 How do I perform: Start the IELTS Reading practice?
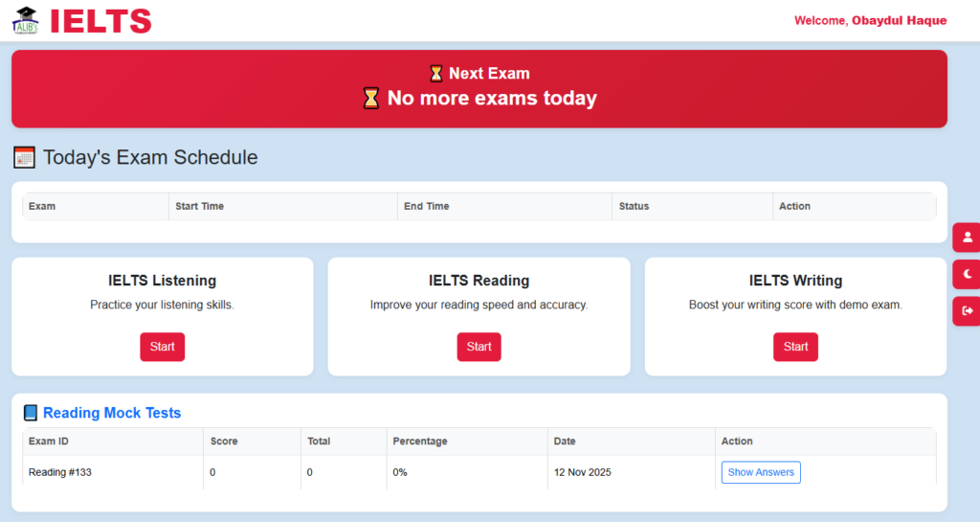pos(479,347)
